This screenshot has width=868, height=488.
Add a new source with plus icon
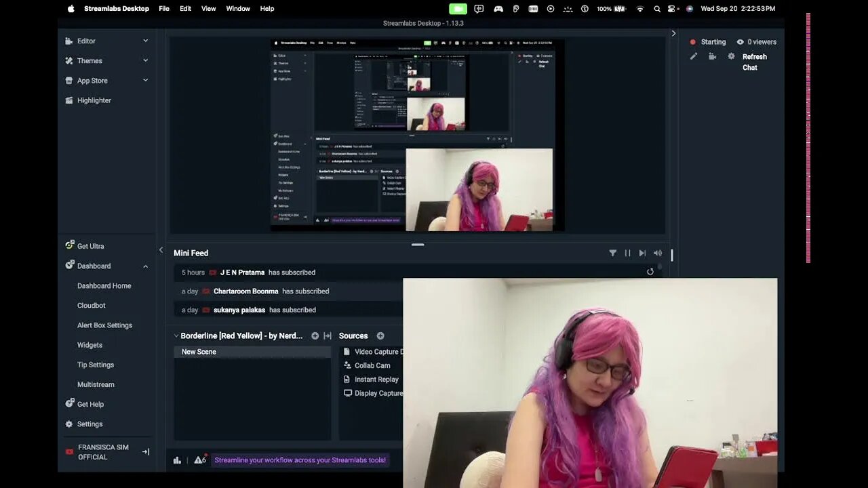380,335
